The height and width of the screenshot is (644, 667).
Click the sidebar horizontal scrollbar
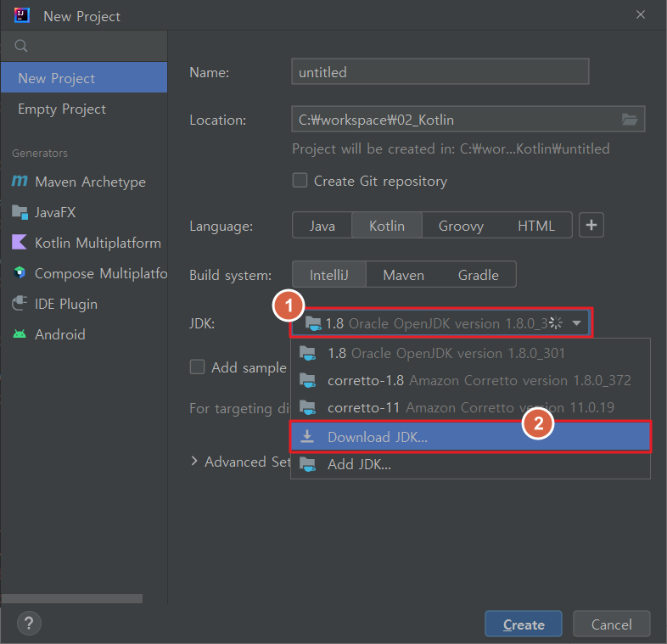tap(72, 598)
